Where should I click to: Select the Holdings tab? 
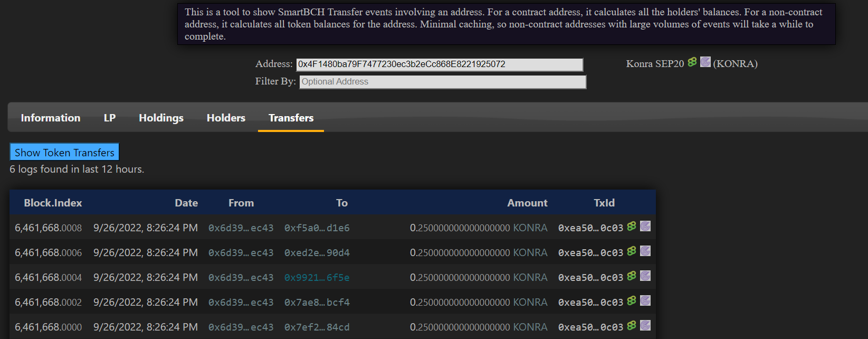(161, 118)
